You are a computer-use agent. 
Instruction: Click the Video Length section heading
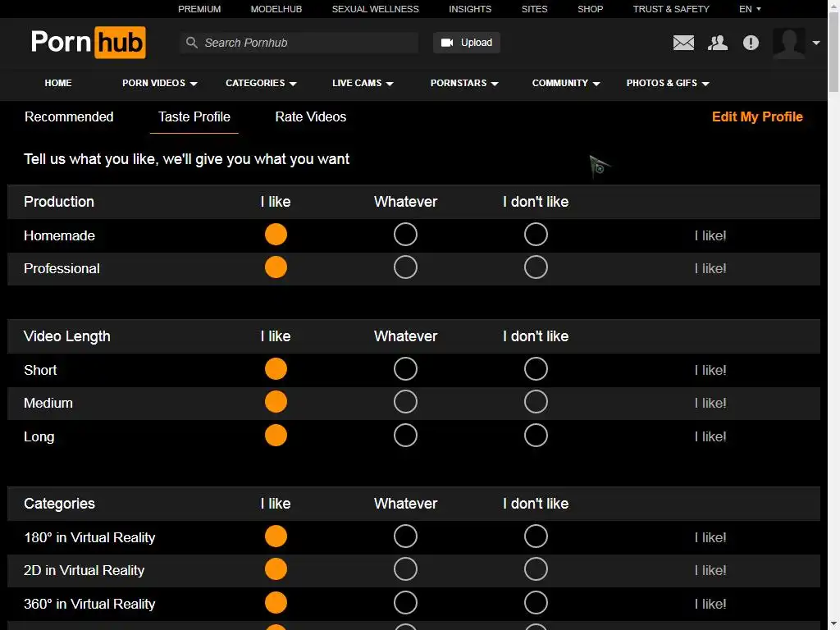tap(67, 336)
